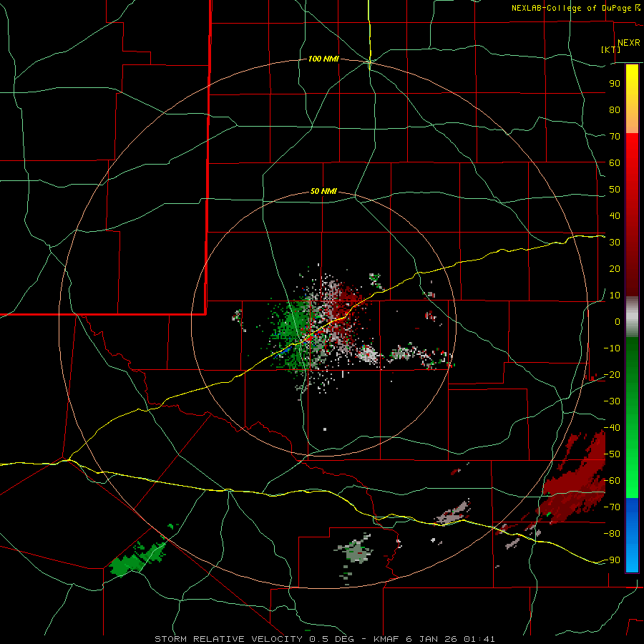Click the -30 knot scale label
Viewport: 644px width, 644px height.
612,401
